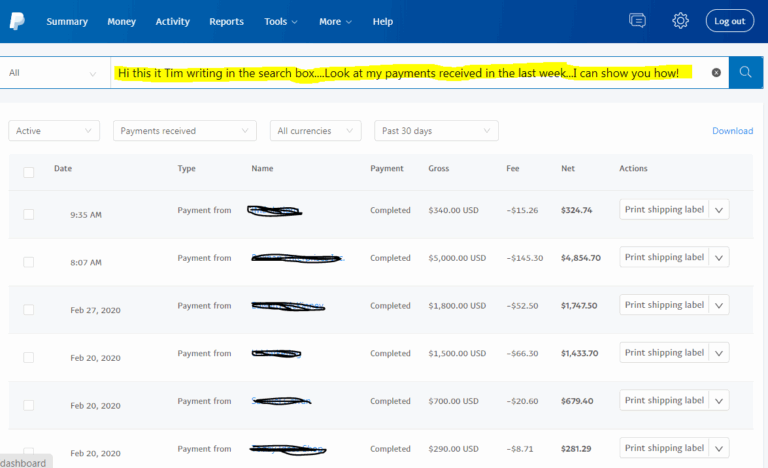Print shipping label for $340.00 payment
The height and width of the screenshot is (468, 768).
coord(664,210)
